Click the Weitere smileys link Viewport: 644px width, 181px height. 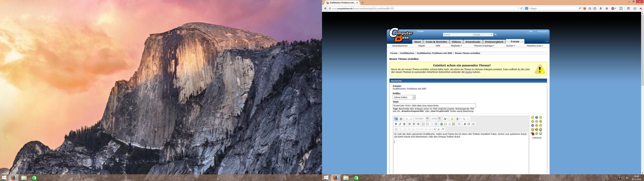pos(537,138)
